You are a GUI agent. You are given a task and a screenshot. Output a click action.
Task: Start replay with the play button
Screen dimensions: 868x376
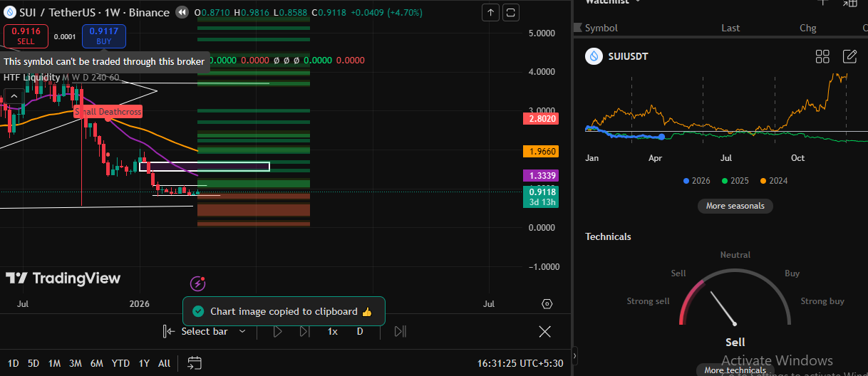click(x=278, y=331)
